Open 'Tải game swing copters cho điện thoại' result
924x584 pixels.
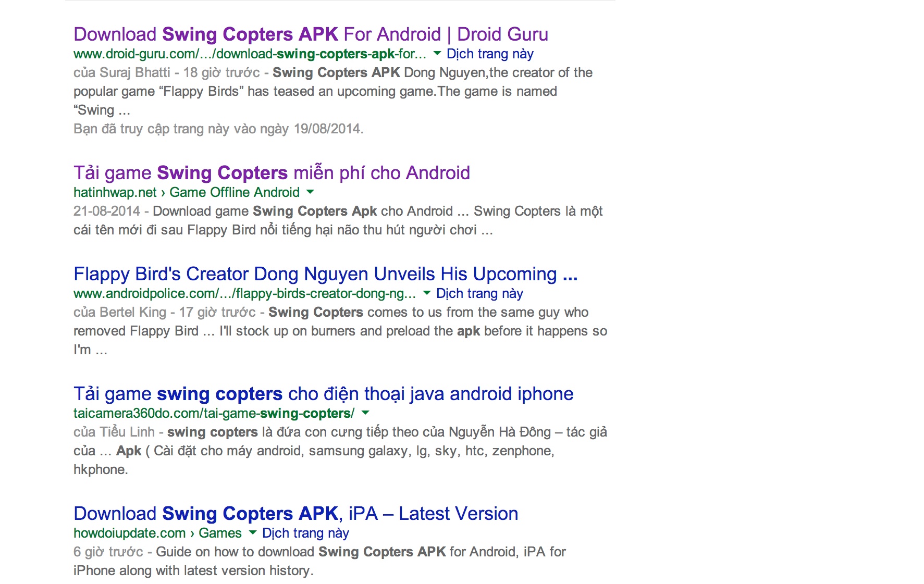click(323, 394)
